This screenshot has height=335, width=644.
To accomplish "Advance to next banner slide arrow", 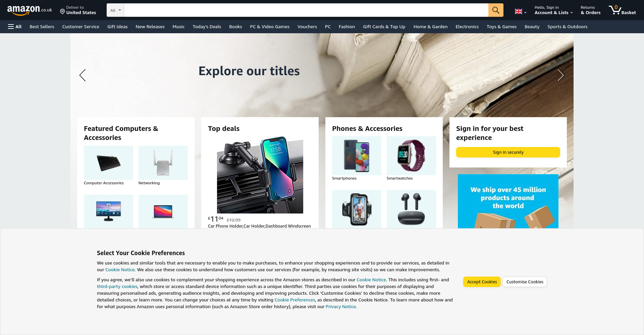I will click(561, 75).
